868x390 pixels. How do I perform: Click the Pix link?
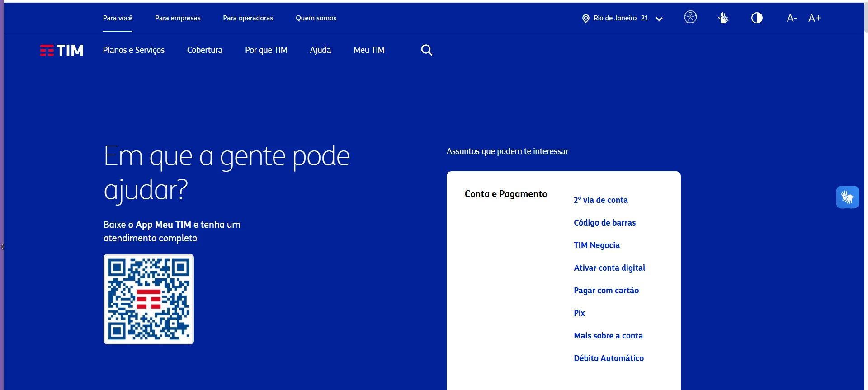point(579,313)
